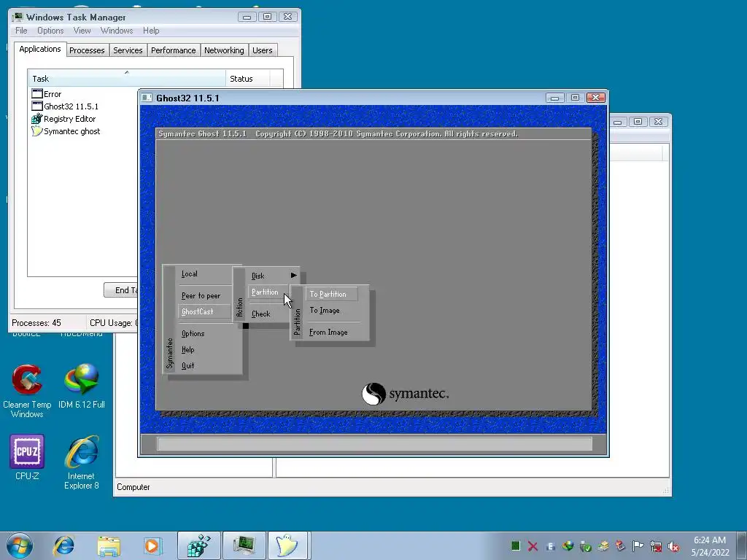Viewport: 747px width, 560px height.
Task: Open Internet Explorer 8 desktop icon
Action: (x=82, y=462)
